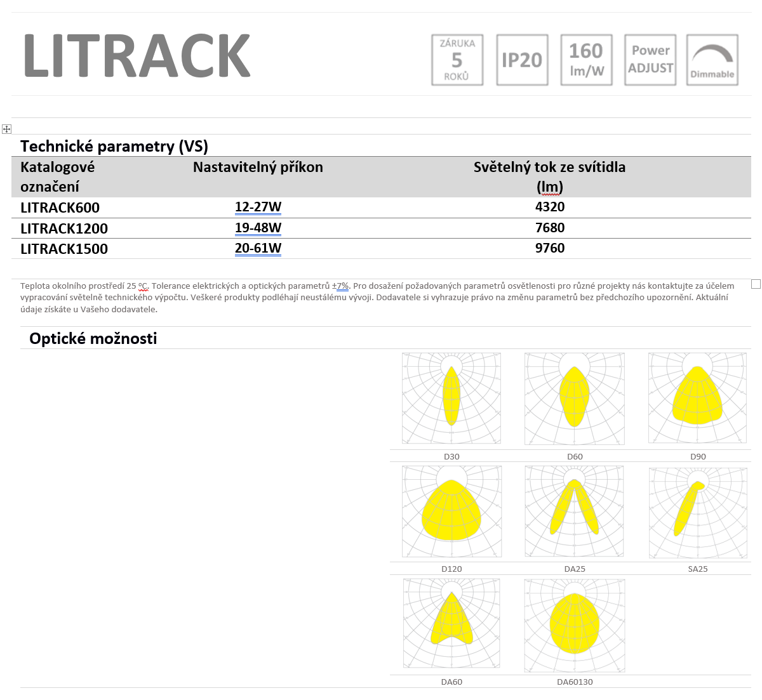
Task: Click the 'Nastavitelný příkon' column header
Action: coord(258,167)
